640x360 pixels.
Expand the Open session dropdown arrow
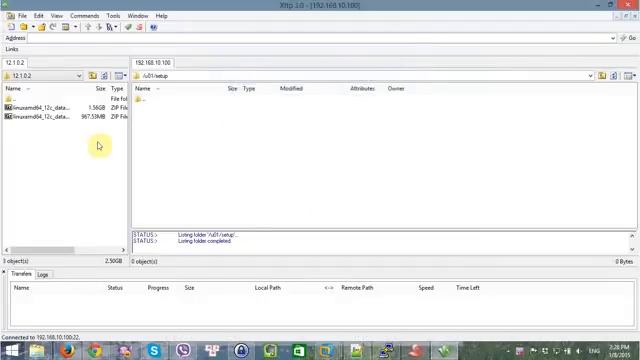coord(33,27)
